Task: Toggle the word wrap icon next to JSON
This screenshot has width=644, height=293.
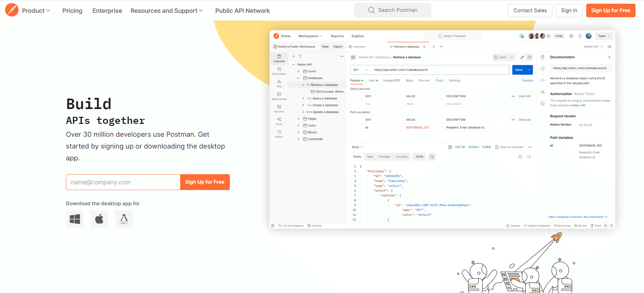Action: [432, 157]
